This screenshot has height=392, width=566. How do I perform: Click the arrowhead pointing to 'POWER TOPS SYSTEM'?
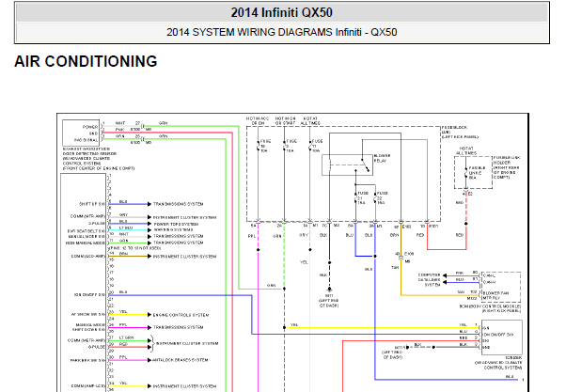[x=149, y=224]
